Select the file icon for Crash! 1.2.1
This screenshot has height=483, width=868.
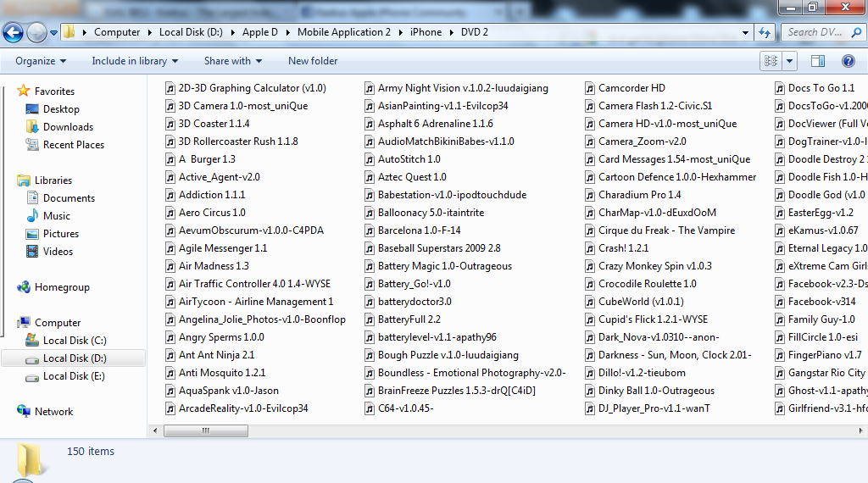590,248
